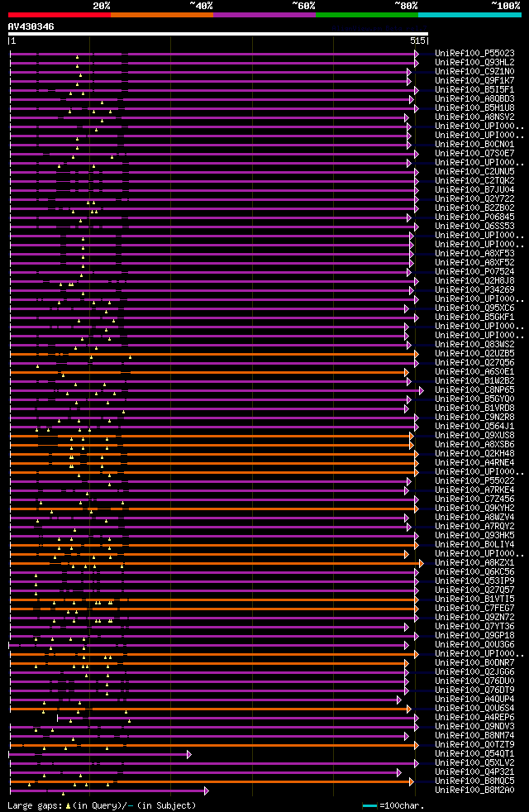View the UniRef100_B1VRD8 entry
Screen dimensions: 529x812
474,408
